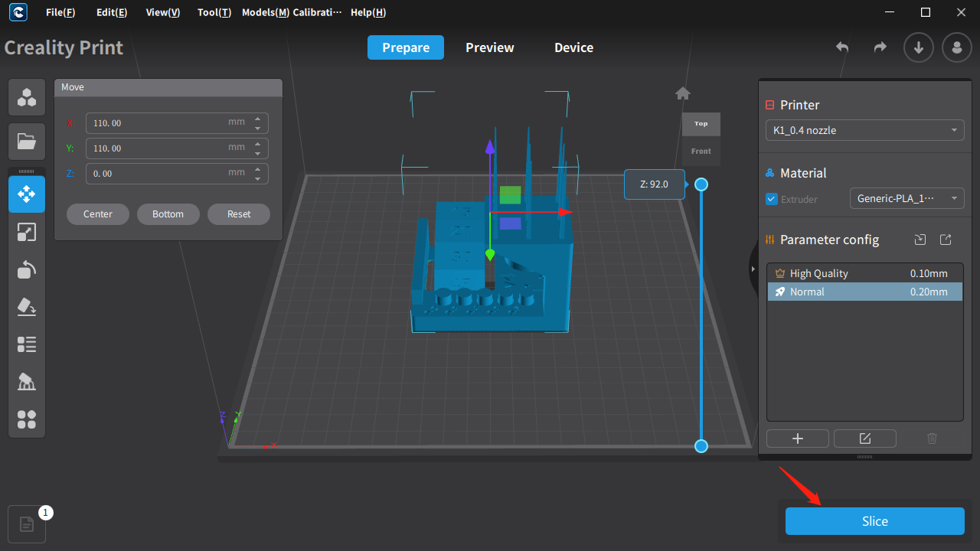Select the Rotate tool icon
Image resolution: width=980 pixels, height=551 pixels.
click(27, 269)
